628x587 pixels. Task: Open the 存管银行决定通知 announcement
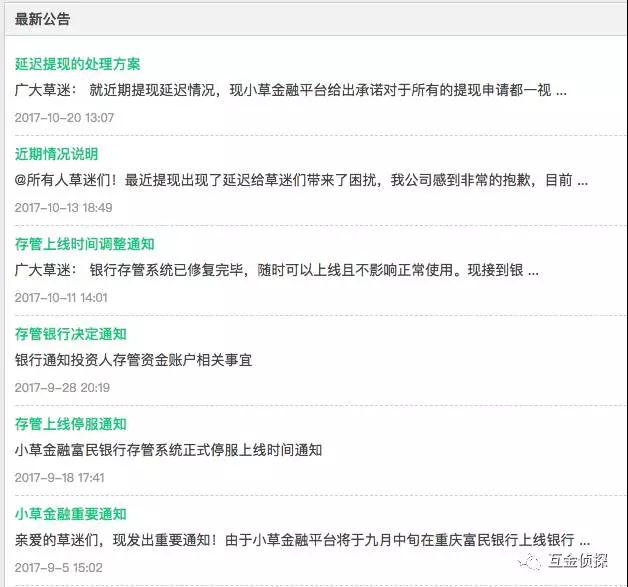[70, 334]
